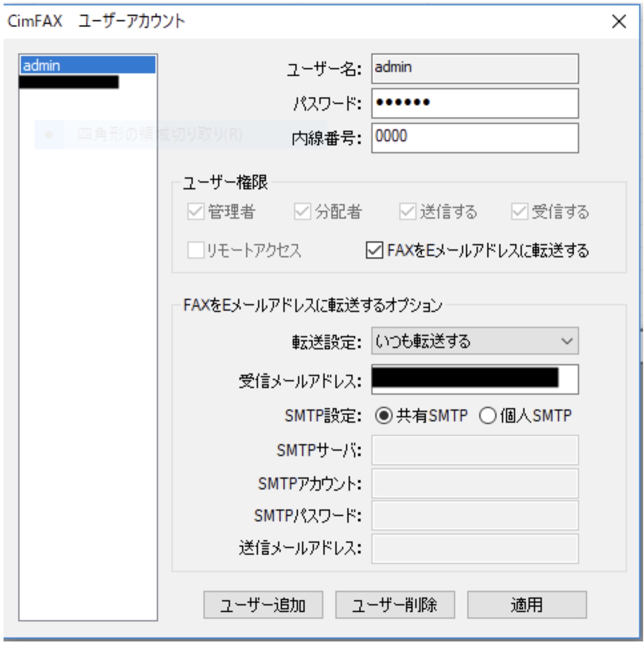Click the SMTPサーバ input field
644x645 pixels.
[475, 450]
